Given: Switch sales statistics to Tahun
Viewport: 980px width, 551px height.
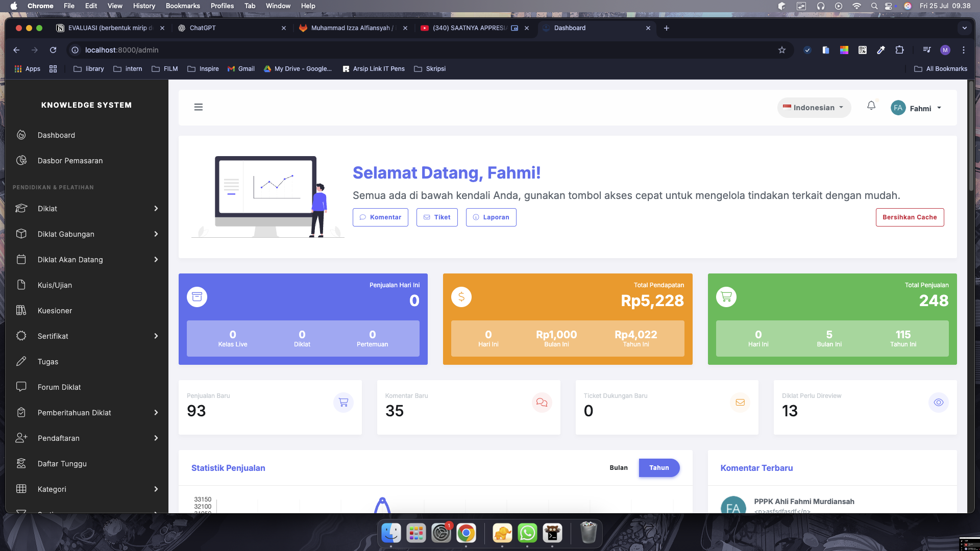Looking at the screenshot, I should point(659,468).
